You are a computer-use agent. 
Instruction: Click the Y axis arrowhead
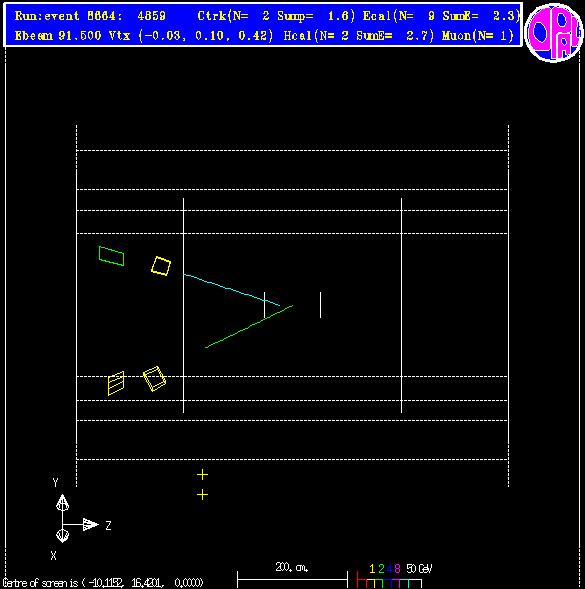(x=62, y=503)
